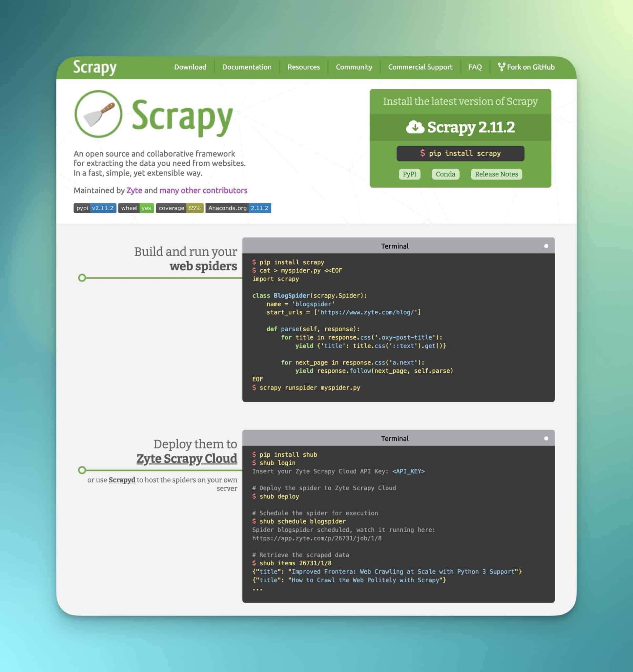Select the Community nav tab
This screenshot has height=672, width=633.
point(355,67)
